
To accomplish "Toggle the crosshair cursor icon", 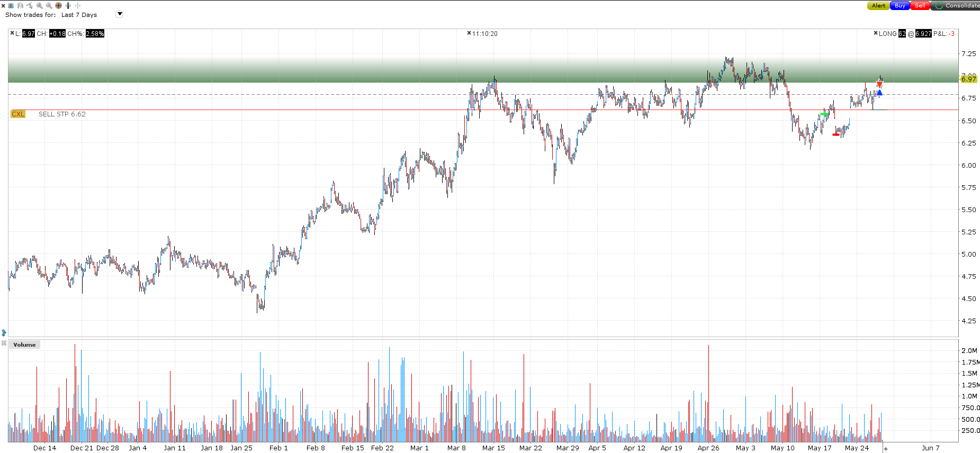I will click(58, 5).
